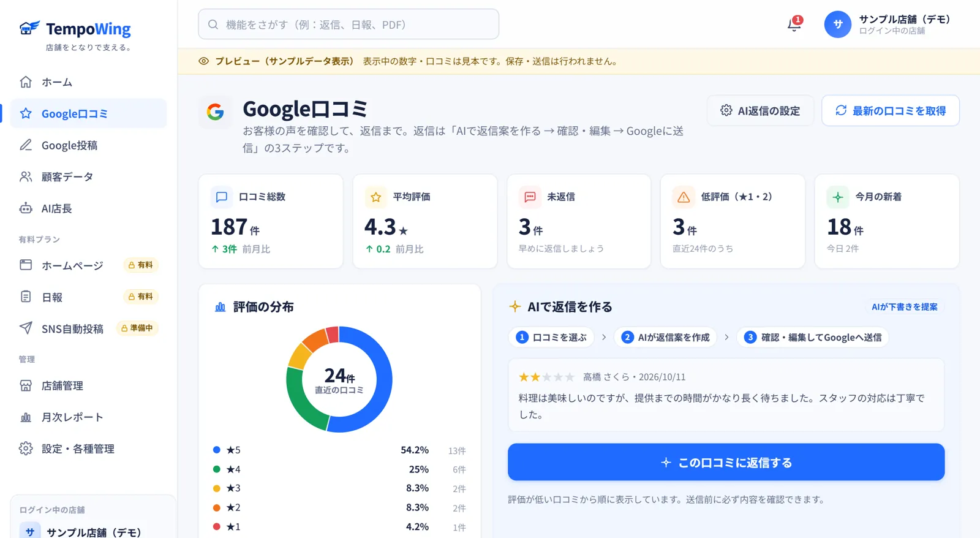Click the 今月の新着 stat card
Viewport: 980px width, 538px height.
click(x=887, y=221)
